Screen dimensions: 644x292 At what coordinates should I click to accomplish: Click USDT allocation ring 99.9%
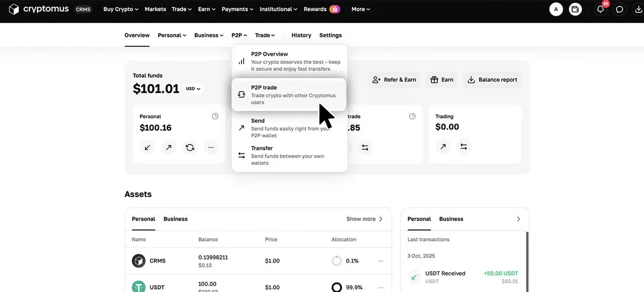pos(336,287)
